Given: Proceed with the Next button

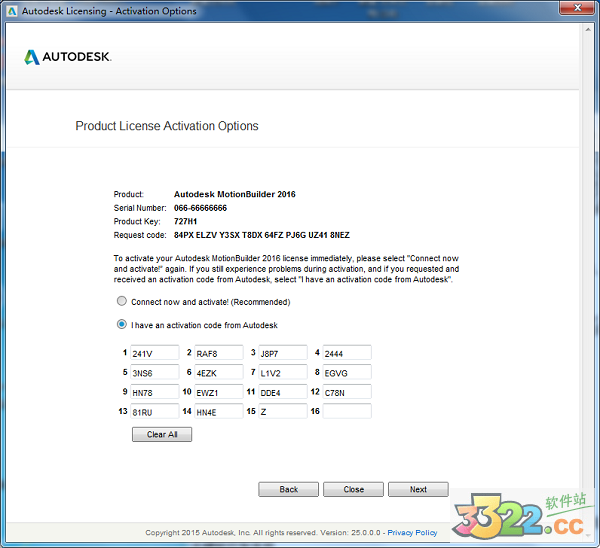Looking at the screenshot, I should [x=418, y=489].
